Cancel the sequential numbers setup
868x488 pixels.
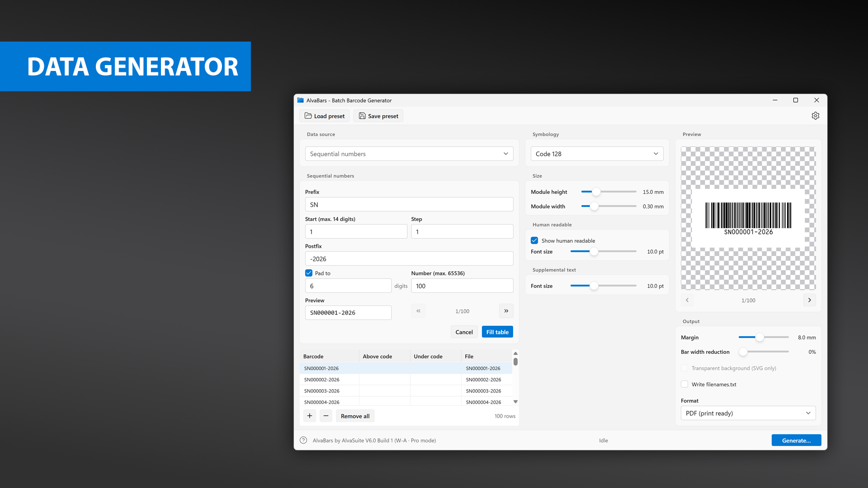(x=464, y=332)
